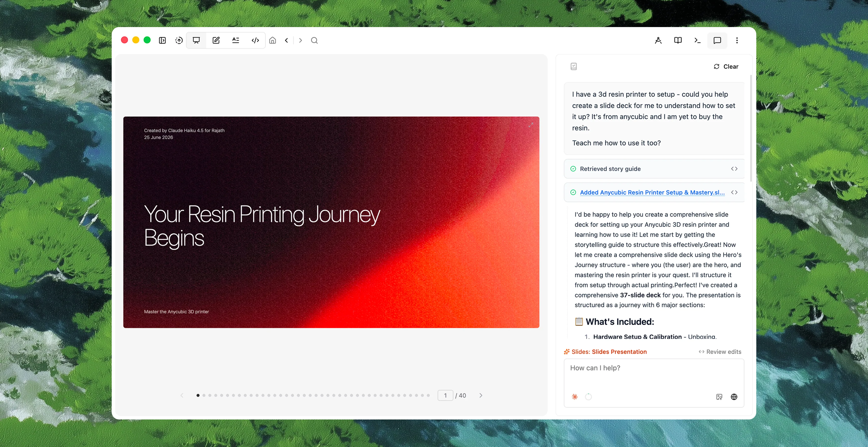Clear the chat conversation
This screenshot has height=447, width=868.
point(726,67)
